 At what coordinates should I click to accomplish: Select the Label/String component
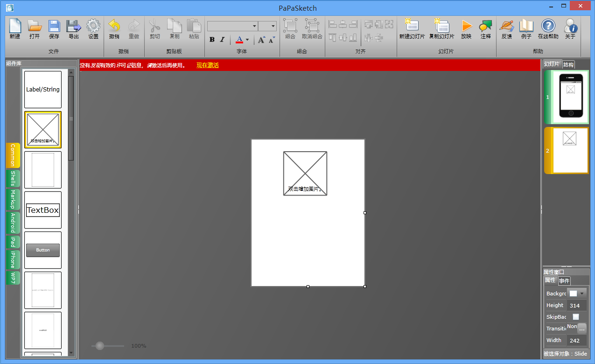43,90
